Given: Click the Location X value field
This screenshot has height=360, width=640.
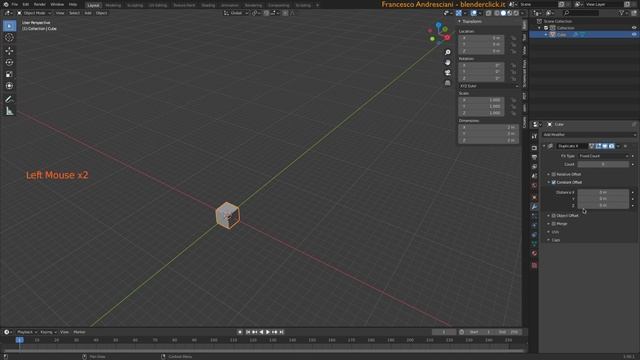Looking at the screenshot, I should pyautogui.click(x=481, y=38).
